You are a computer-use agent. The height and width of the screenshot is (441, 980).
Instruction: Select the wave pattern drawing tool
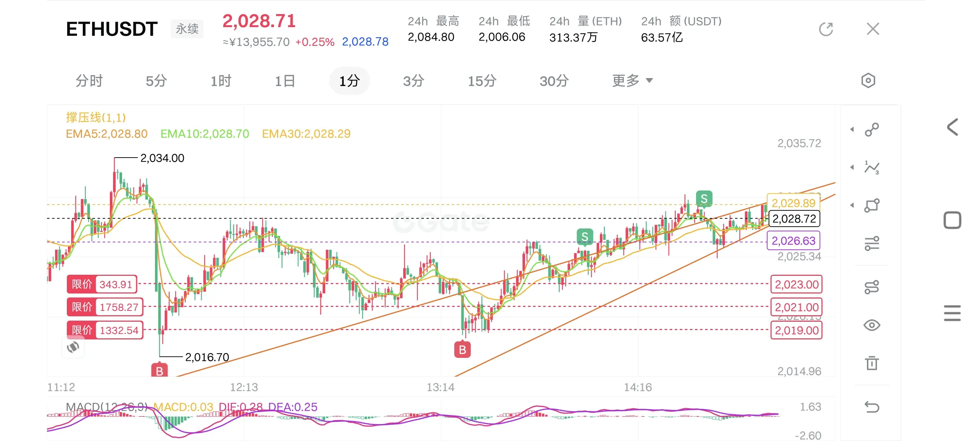coord(872,167)
